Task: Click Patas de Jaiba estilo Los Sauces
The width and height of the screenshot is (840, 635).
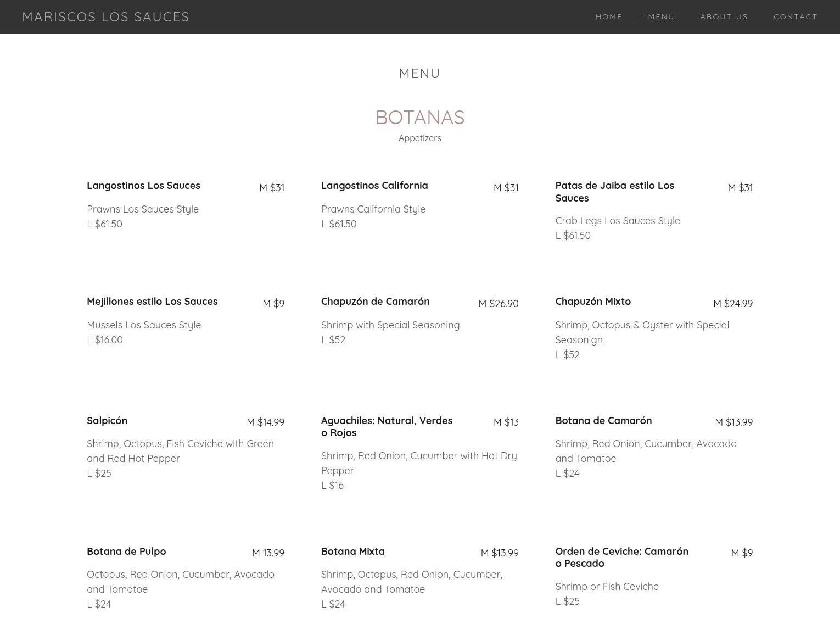Action: [x=614, y=192]
